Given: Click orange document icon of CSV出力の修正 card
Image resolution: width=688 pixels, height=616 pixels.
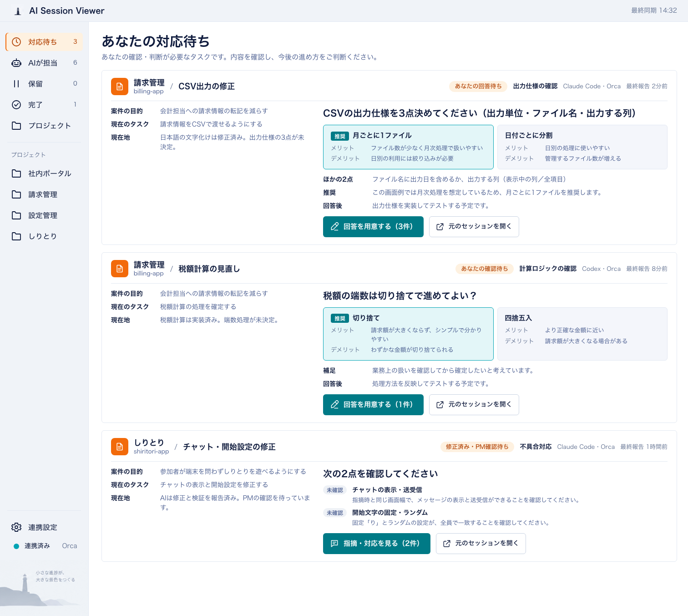Looking at the screenshot, I should click(120, 87).
